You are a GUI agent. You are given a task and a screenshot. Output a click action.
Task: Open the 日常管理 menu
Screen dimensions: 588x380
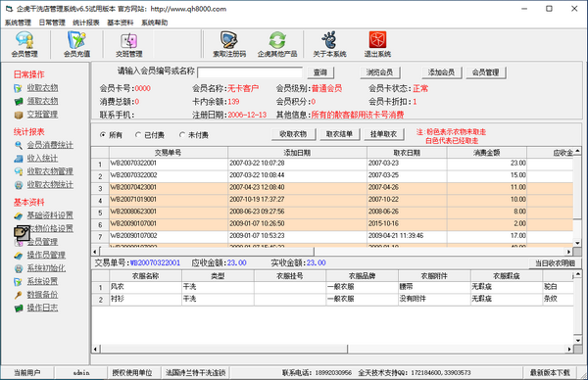pos(52,23)
